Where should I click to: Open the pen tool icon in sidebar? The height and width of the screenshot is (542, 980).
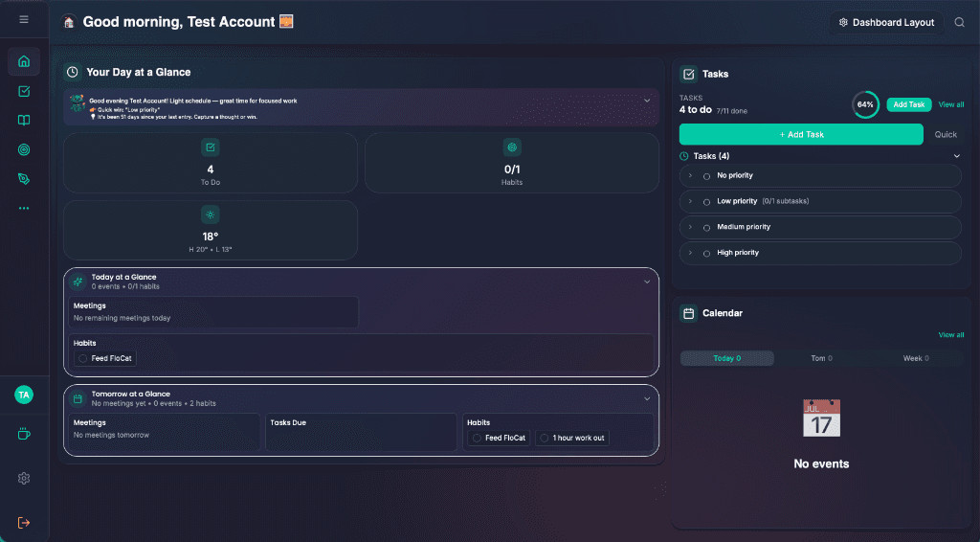pos(24,179)
